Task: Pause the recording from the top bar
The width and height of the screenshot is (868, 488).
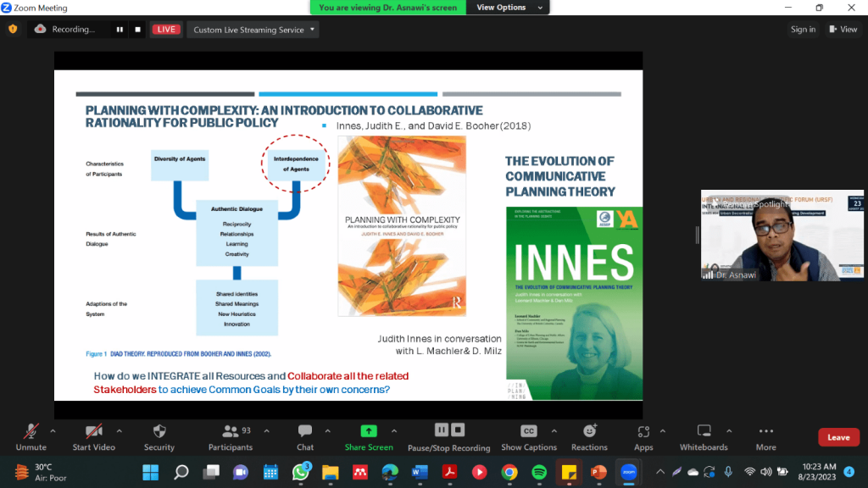Action: pyautogui.click(x=120, y=30)
